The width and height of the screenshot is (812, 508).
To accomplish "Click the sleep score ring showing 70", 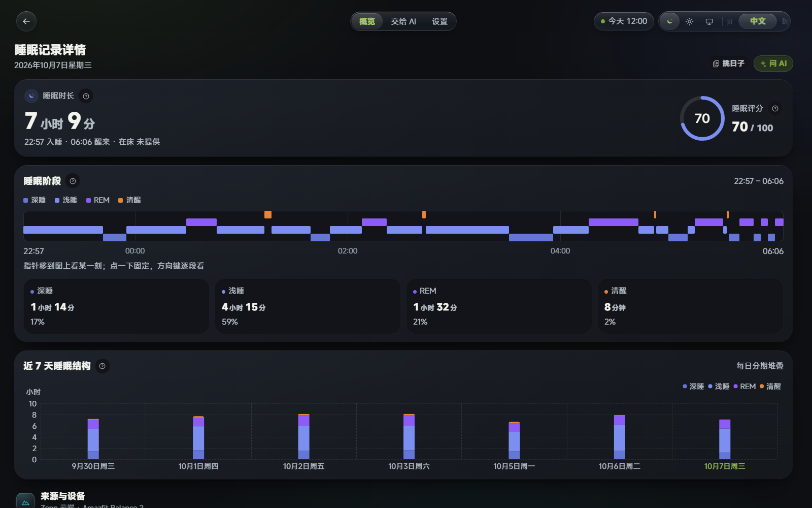I will pos(702,118).
